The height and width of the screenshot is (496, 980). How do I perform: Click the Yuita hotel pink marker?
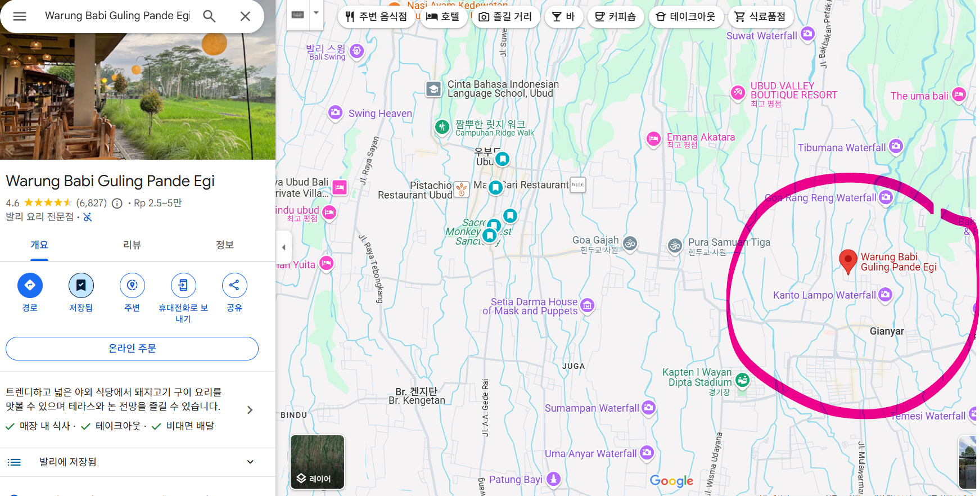point(326,263)
